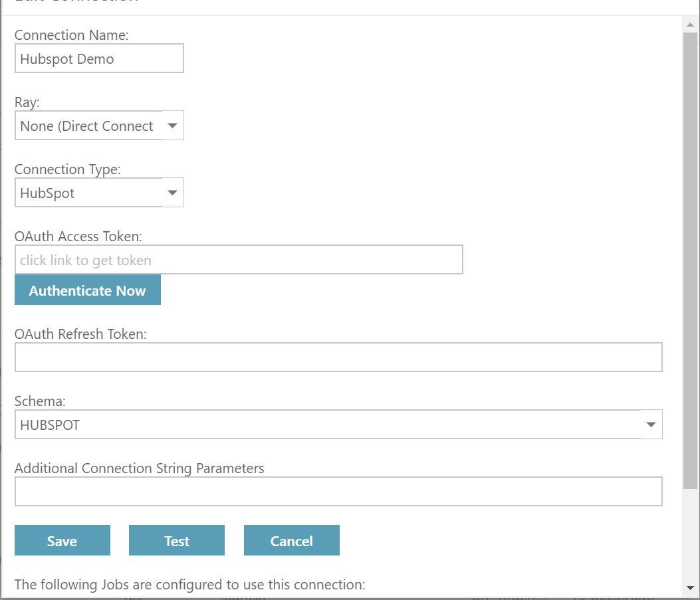Click the scrollbar down arrow
This screenshot has width=700, height=600.
[690, 588]
